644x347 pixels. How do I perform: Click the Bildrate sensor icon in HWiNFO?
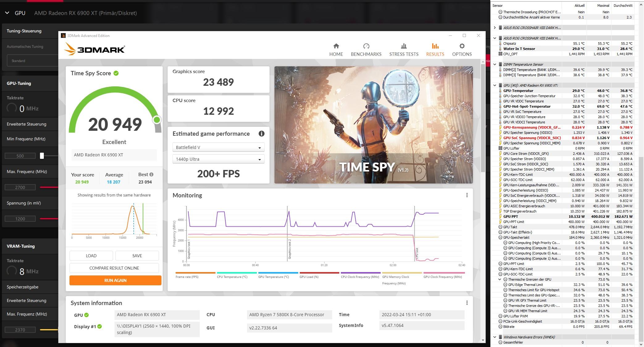(x=500, y=327)
